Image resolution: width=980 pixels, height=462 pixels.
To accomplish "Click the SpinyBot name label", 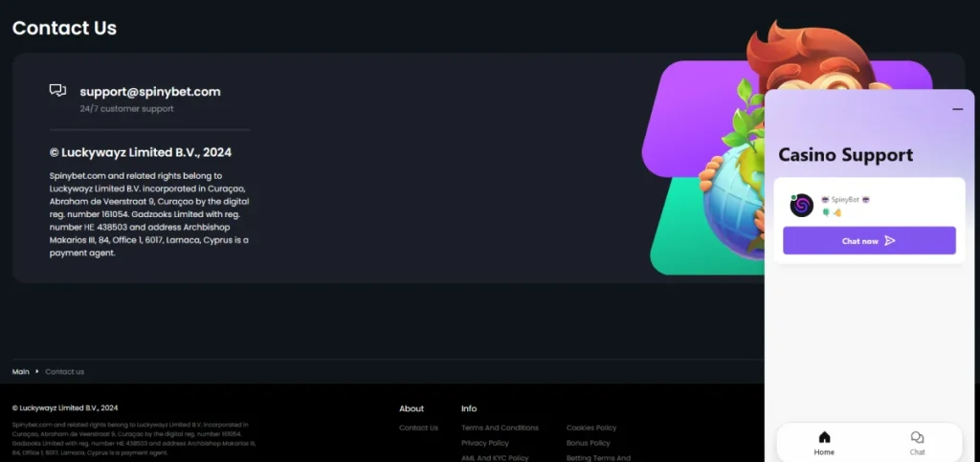I will point(845,200).
